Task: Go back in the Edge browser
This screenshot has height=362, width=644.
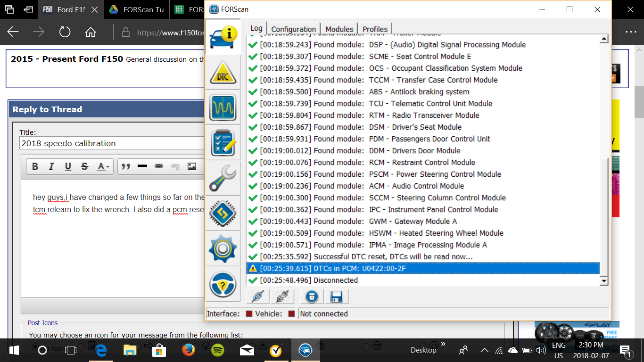Action: click(x=13, y=32)
